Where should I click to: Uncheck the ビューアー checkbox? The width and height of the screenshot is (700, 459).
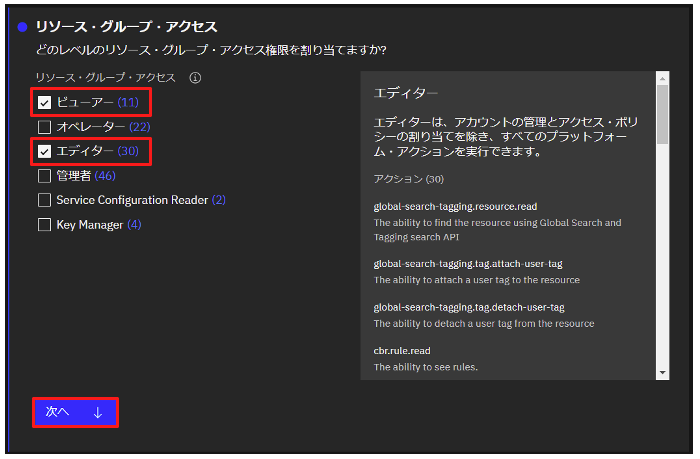click(x=44, y=102)
